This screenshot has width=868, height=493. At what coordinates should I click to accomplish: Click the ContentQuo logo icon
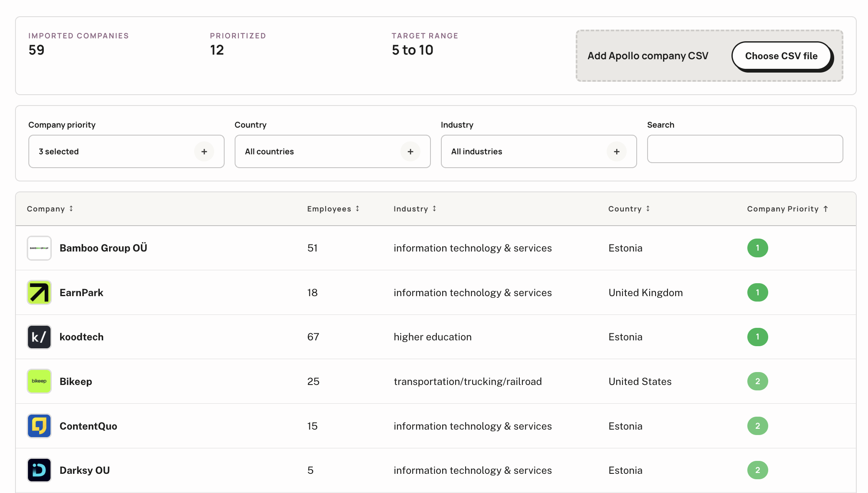click(39, 426)
